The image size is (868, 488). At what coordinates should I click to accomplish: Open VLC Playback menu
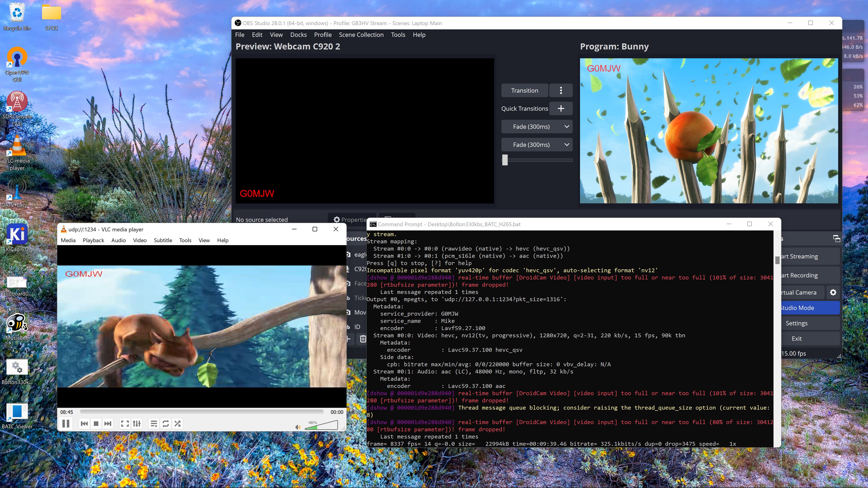pos(93,240)
